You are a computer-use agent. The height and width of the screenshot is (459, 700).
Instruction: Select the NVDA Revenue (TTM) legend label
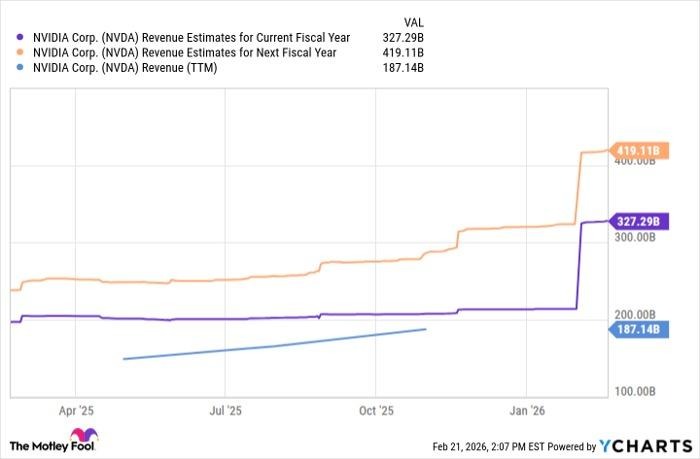click(124, 70)
